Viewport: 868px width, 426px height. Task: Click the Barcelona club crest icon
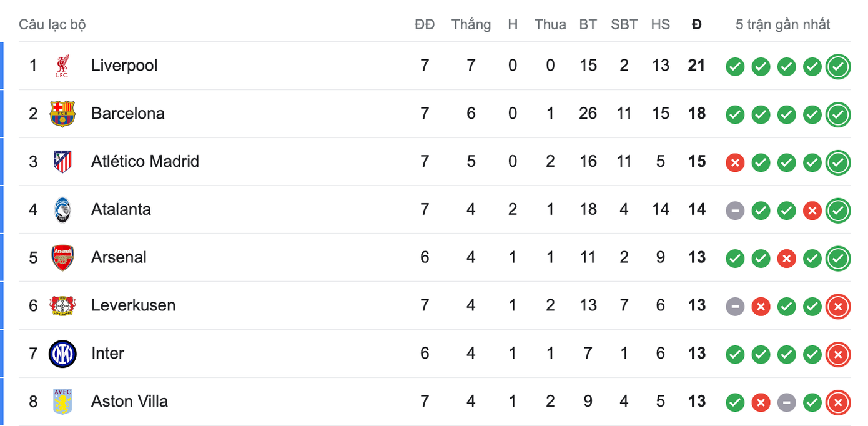pos(62,114)
